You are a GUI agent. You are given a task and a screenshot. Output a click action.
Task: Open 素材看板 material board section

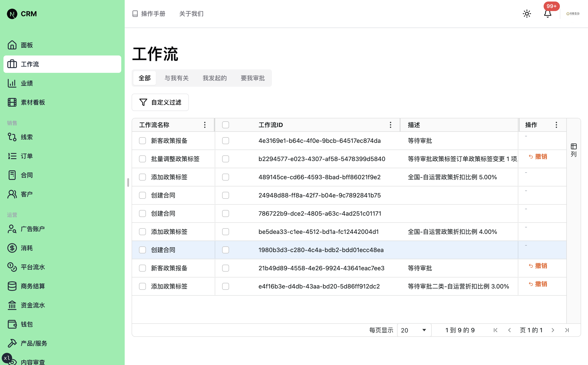(32, 102)
